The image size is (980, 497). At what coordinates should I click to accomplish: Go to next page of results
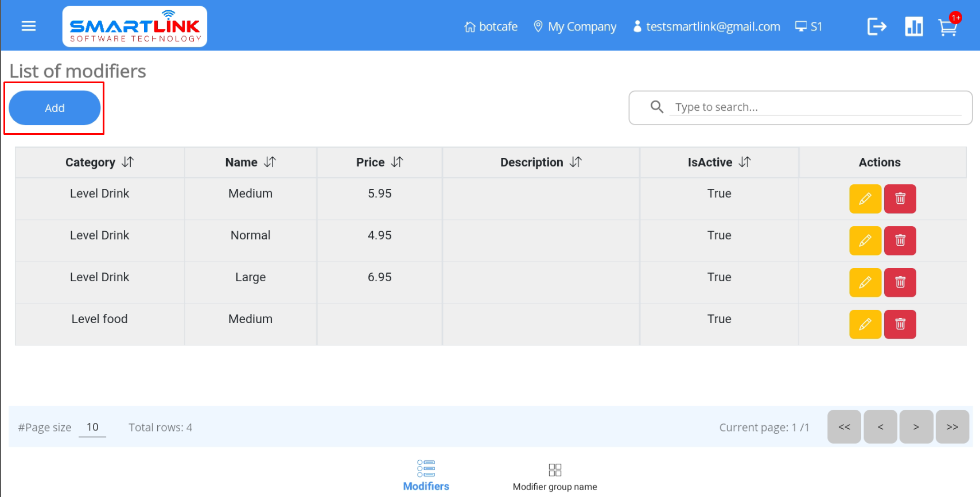(916, 427)
